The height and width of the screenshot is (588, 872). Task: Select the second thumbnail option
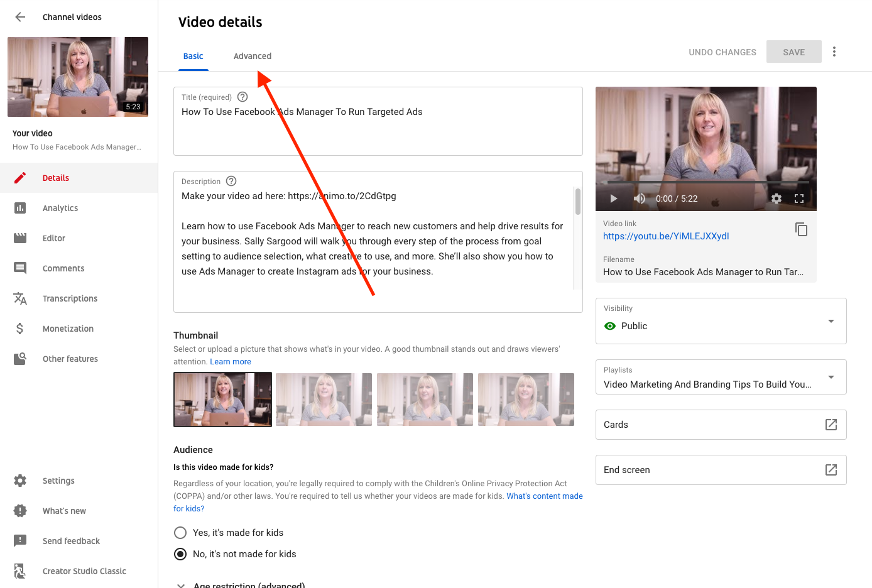tap(324, 400)
